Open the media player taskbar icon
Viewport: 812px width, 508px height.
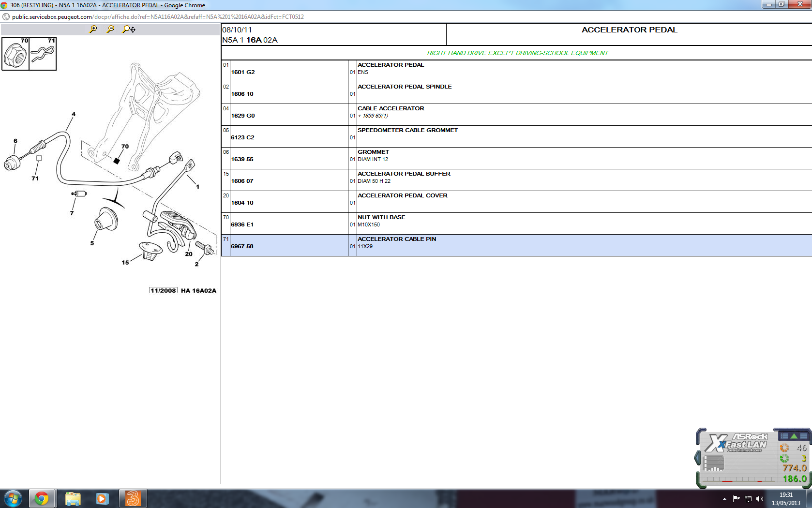coord(102,498)
